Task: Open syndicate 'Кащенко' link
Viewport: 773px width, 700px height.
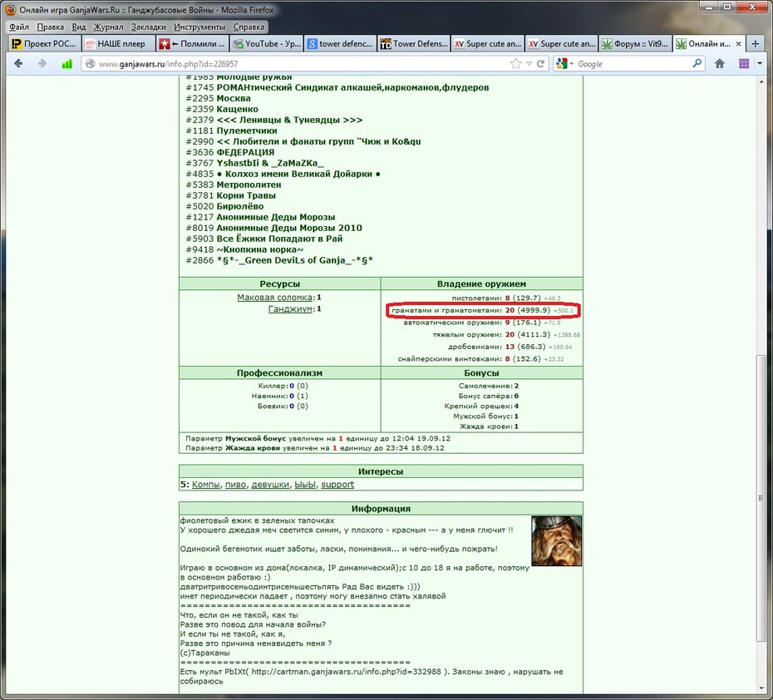Action: pyautogui.click(x=237, y=109)
